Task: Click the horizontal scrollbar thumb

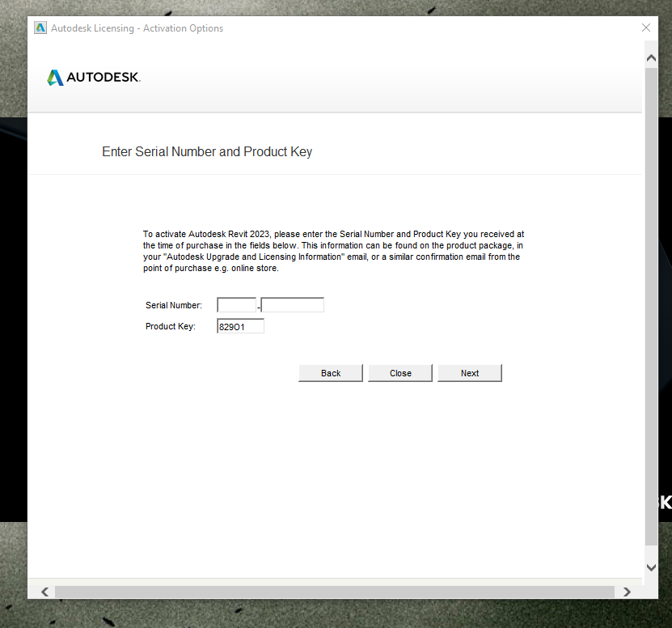Action: coord(333,592)
